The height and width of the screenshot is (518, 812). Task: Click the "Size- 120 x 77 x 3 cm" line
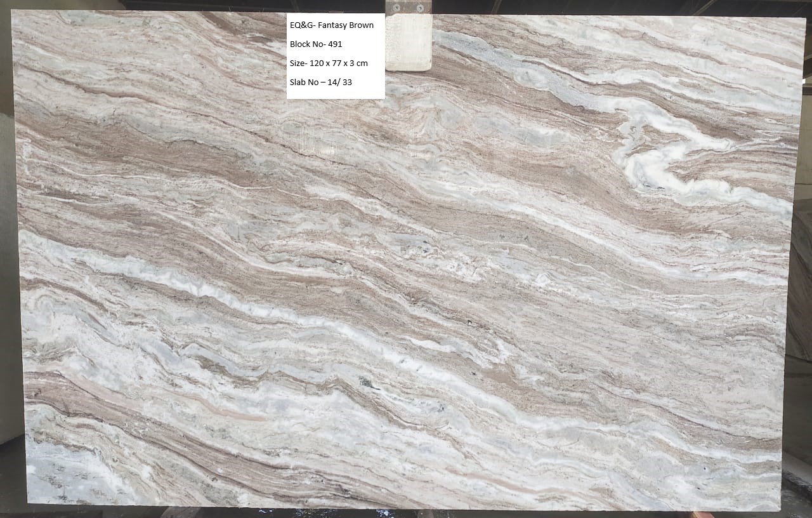coord(328,63)
